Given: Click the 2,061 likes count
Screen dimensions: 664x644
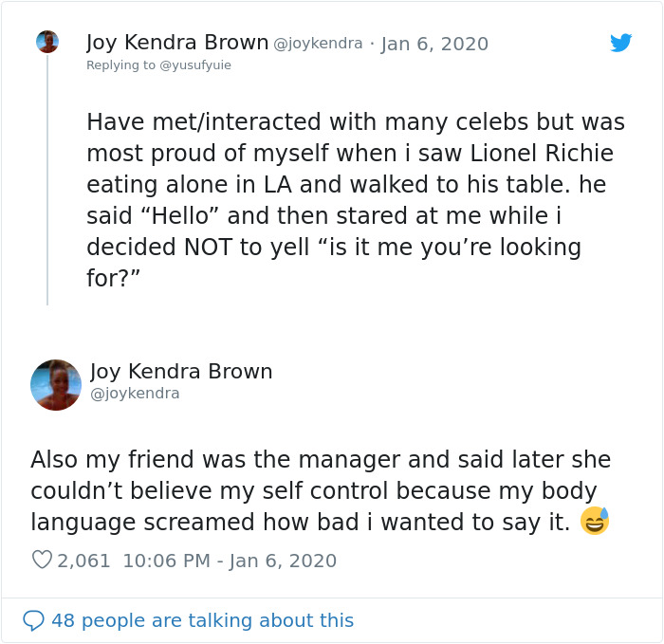Looking at the screenshot, I should click(x=84, y=561).
